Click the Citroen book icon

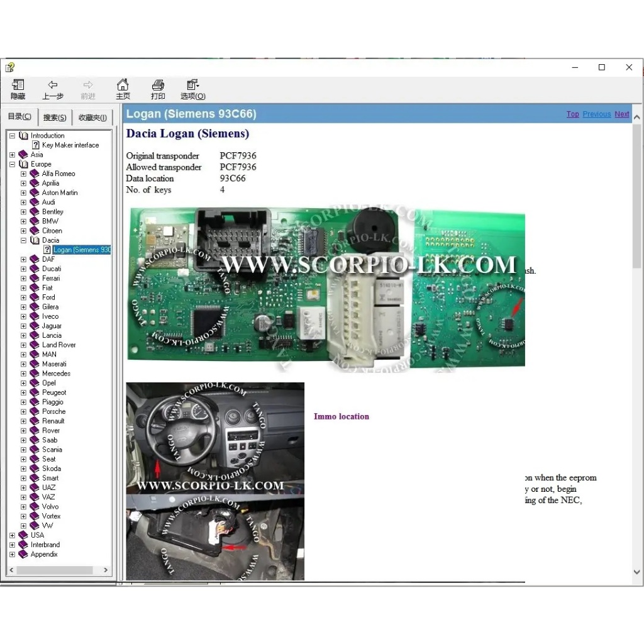(35, 231)
